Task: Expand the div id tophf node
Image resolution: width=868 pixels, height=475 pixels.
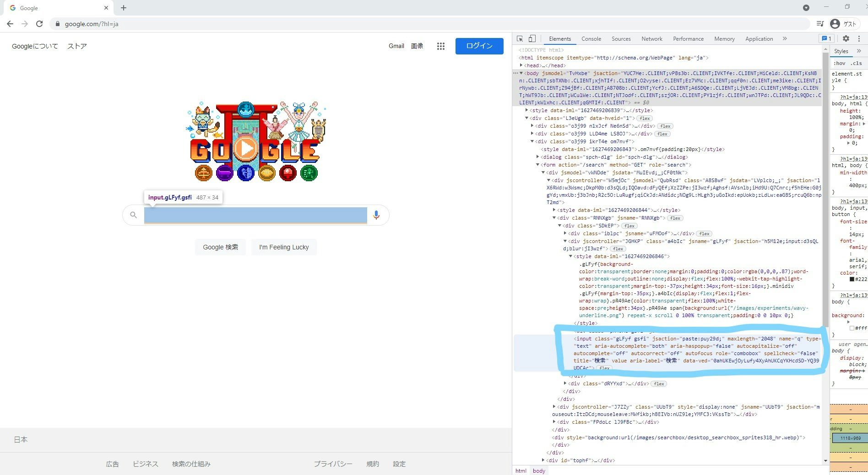Action: (543, 460)
